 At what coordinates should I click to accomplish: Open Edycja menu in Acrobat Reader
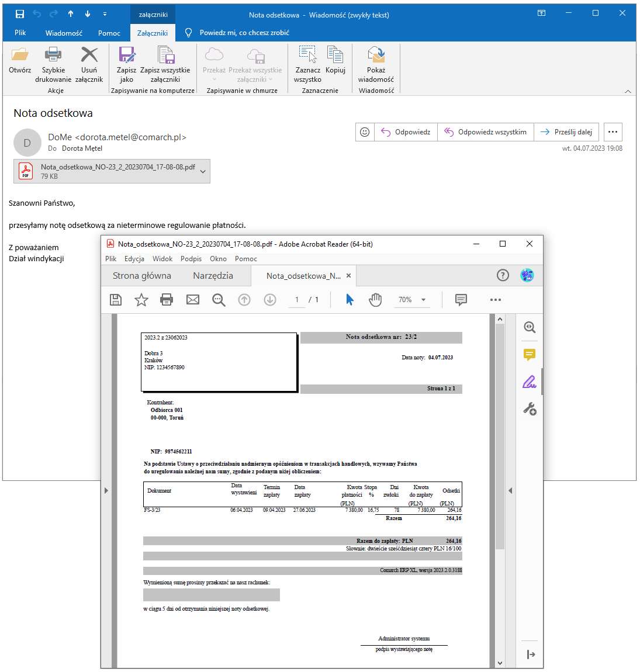pyautogui.click(x=134, y=259)
